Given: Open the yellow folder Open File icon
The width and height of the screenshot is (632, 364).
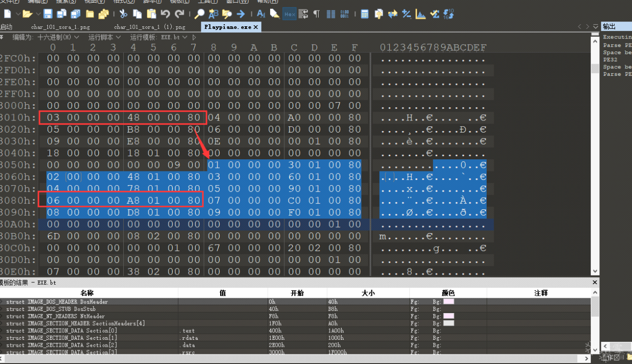Looking at the screenshot, I should [27, 14].
